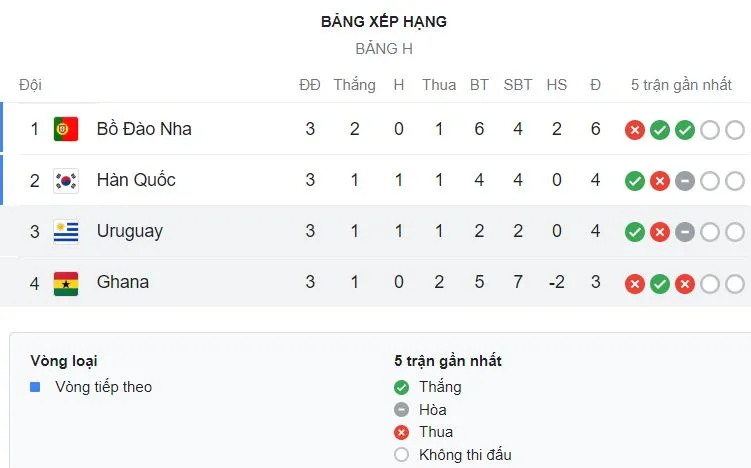
Task: Click South Korea's first green win icon
Action: 634,181
